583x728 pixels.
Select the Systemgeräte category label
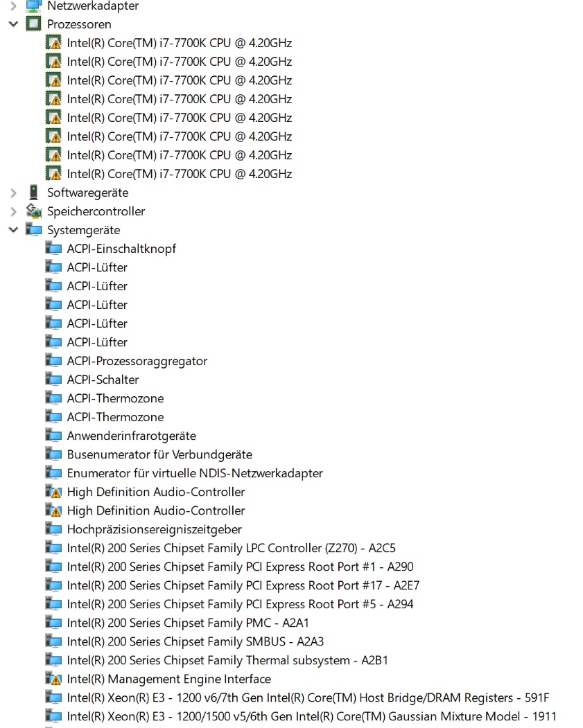84,230
